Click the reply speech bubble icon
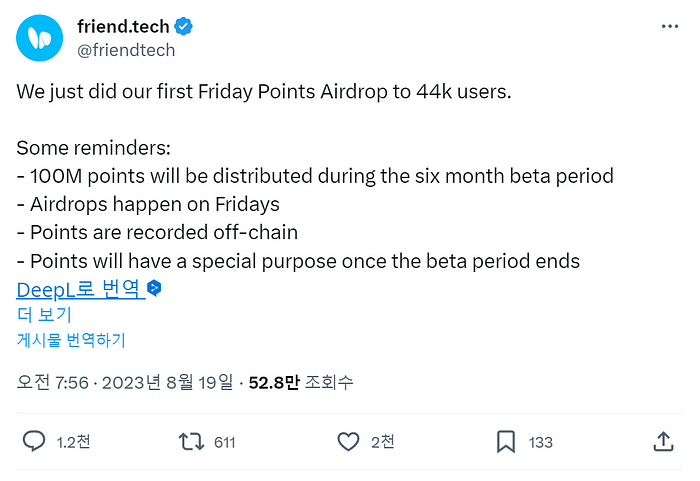The height and width of the screenshot is (481, 700). click(x=34, y=441)
